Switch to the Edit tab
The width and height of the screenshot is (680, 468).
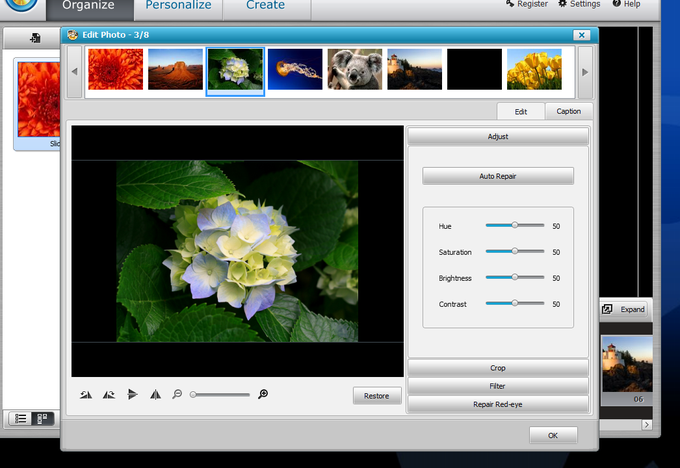click(520, 111)
